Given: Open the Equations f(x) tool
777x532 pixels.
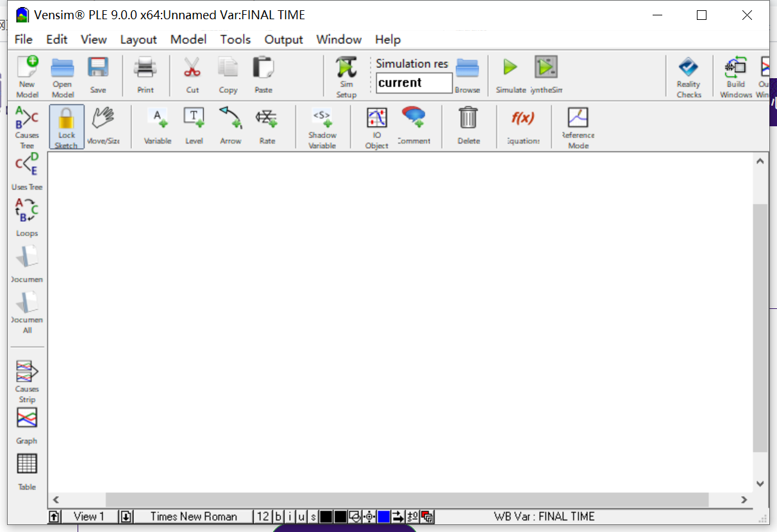Looking at the screenshot, I should coord(523,126).
